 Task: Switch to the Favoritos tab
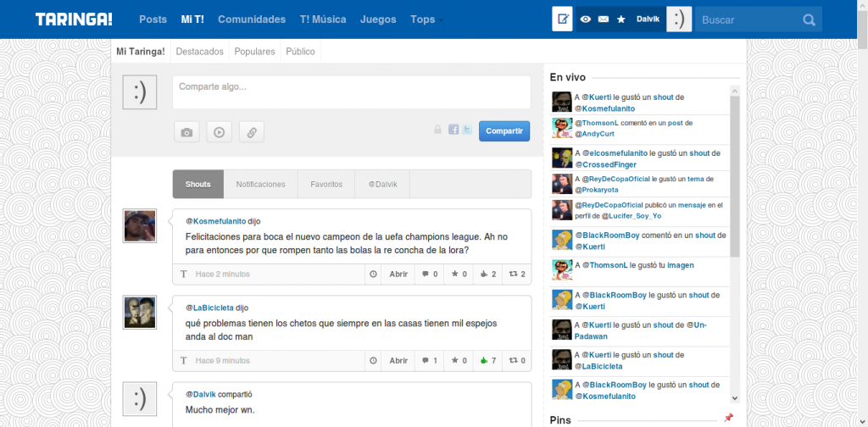pos(326,184)
